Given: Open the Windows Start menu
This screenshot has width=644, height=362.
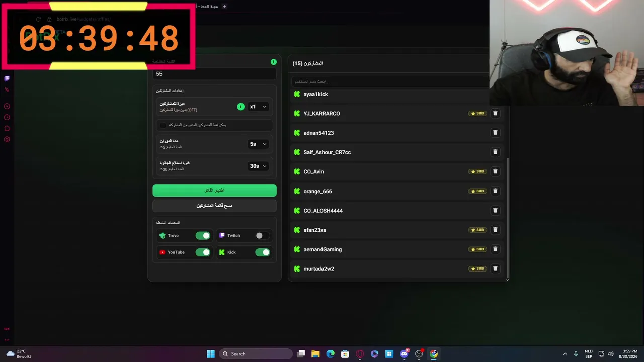Looking at the screenshot, I should (211, 354).
